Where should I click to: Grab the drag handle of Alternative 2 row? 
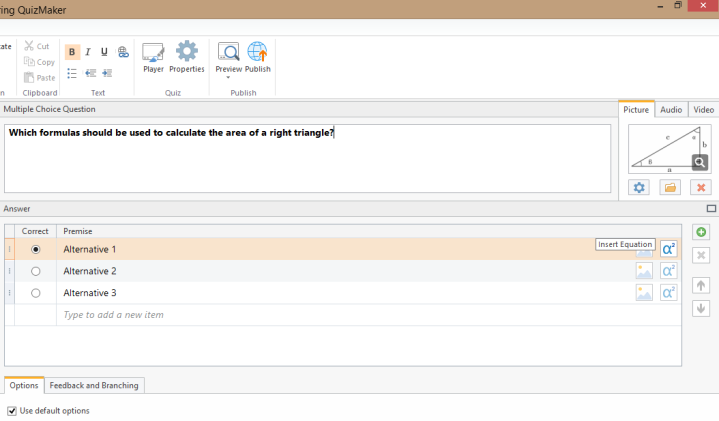click(10, 271)
